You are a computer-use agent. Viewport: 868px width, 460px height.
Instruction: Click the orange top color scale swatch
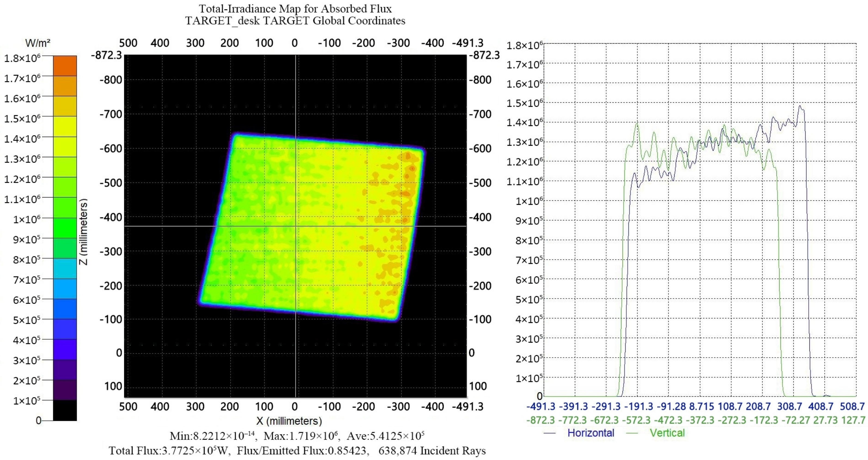[x=65, y=65]
